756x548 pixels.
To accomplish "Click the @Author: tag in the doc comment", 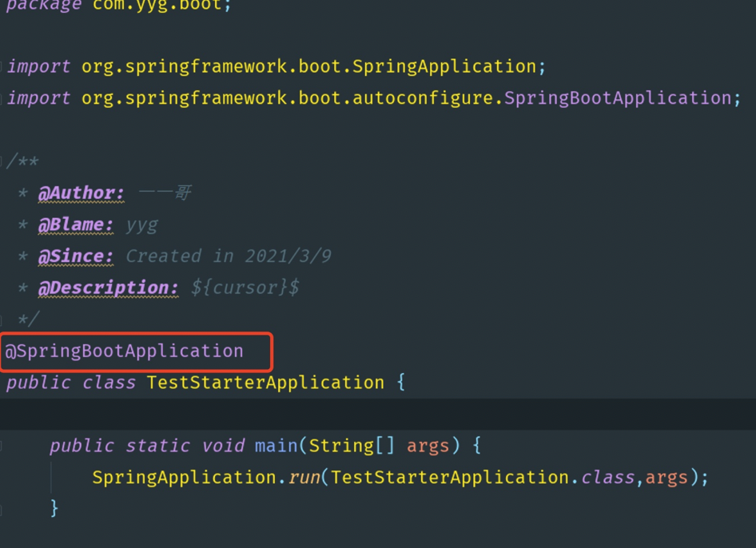I will pyautogui.click(x=81, y=193).
